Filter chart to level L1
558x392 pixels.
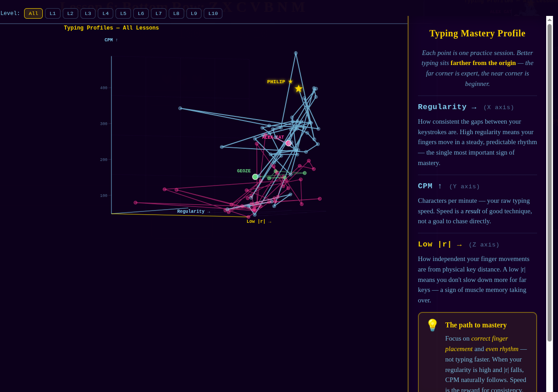(x=53, y=14)
